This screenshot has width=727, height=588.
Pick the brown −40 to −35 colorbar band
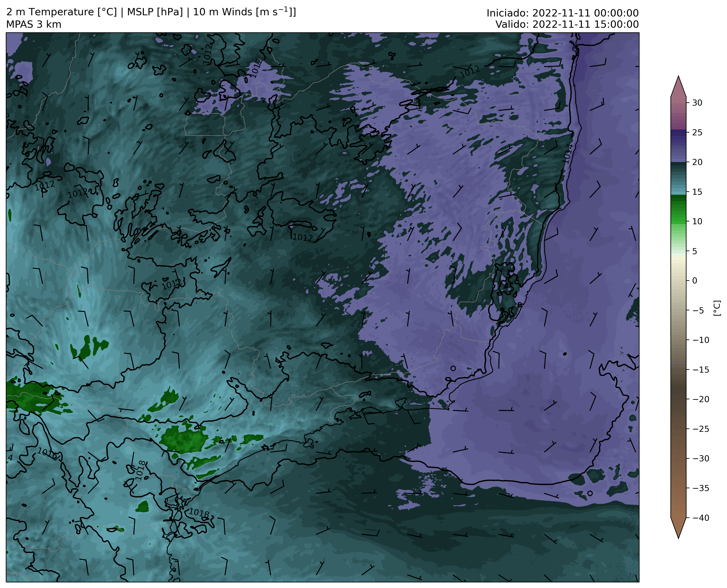click(x=678, y=503)
